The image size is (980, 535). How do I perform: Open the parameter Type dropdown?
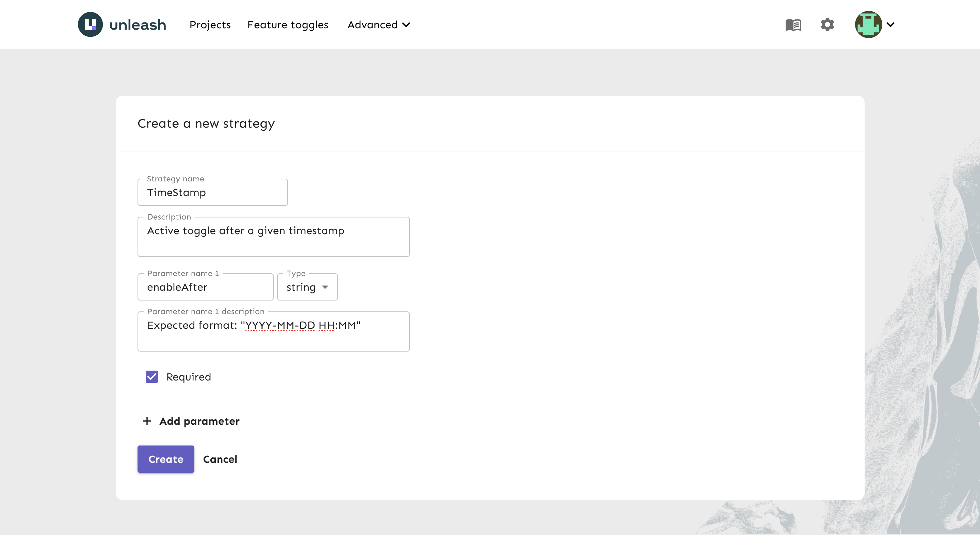coord(307,287)
